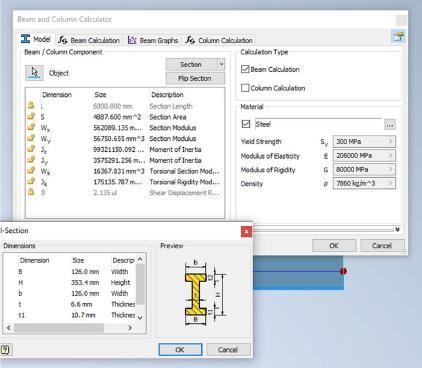The image size is (422, 368).
Task: Open help icon in I-Section dialog
Action: tap(5, 350)
